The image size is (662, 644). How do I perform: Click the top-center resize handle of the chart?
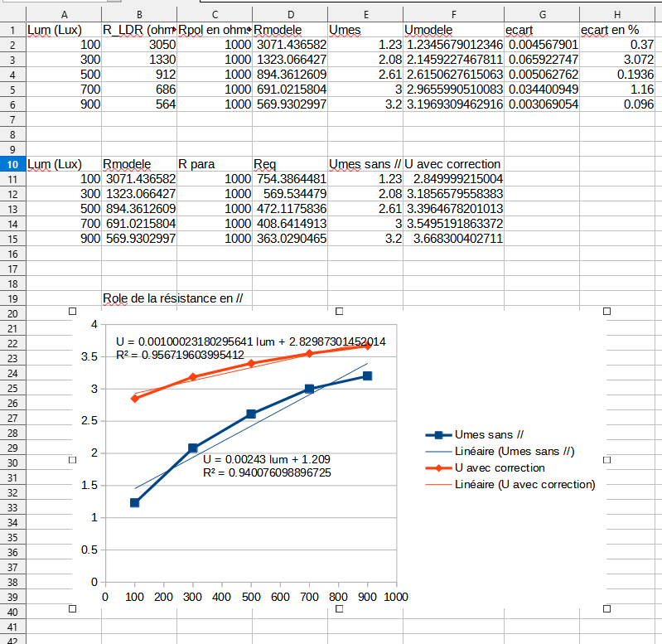point(340,312)
